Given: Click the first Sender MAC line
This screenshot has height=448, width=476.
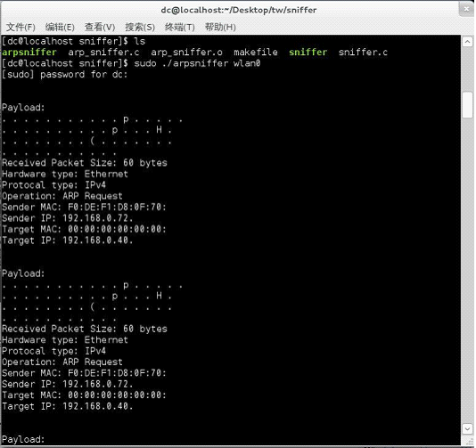Looking at the screenshot, I should coord(84,208).
